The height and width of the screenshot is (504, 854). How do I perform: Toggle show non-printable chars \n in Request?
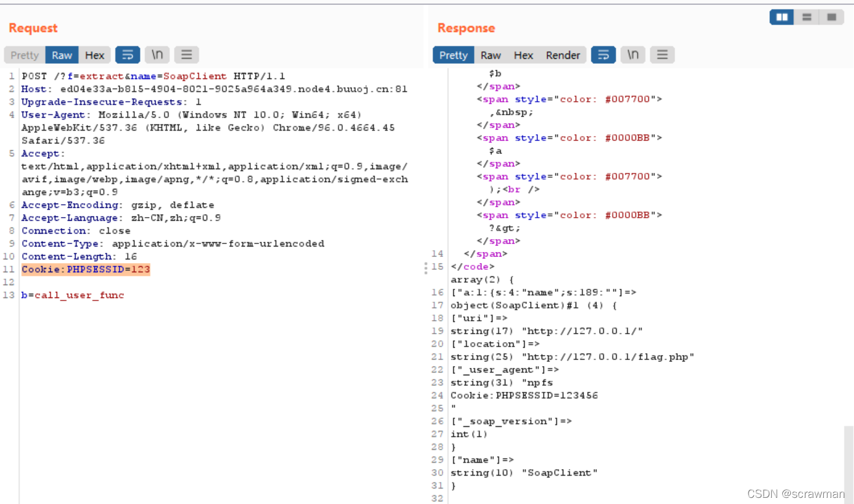(x=157, y=55)
